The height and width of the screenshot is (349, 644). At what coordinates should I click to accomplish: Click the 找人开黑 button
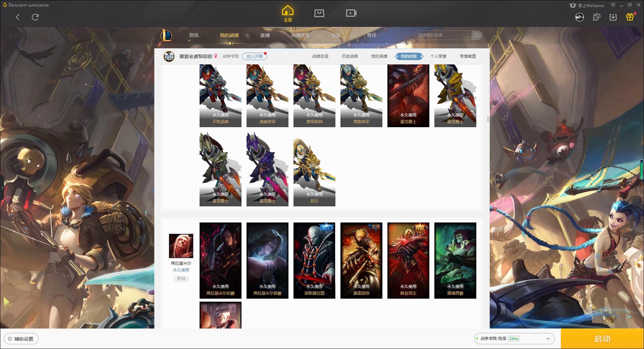click(x=255, y=56)
